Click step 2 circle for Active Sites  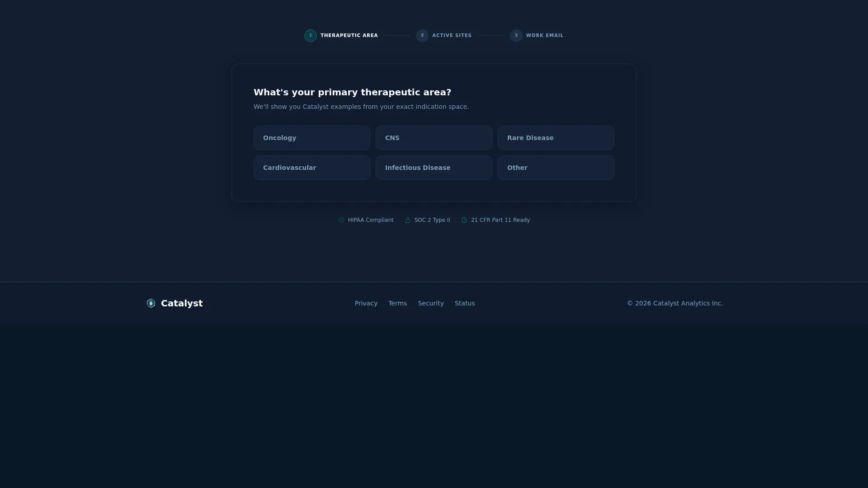[x=422, y=36]
